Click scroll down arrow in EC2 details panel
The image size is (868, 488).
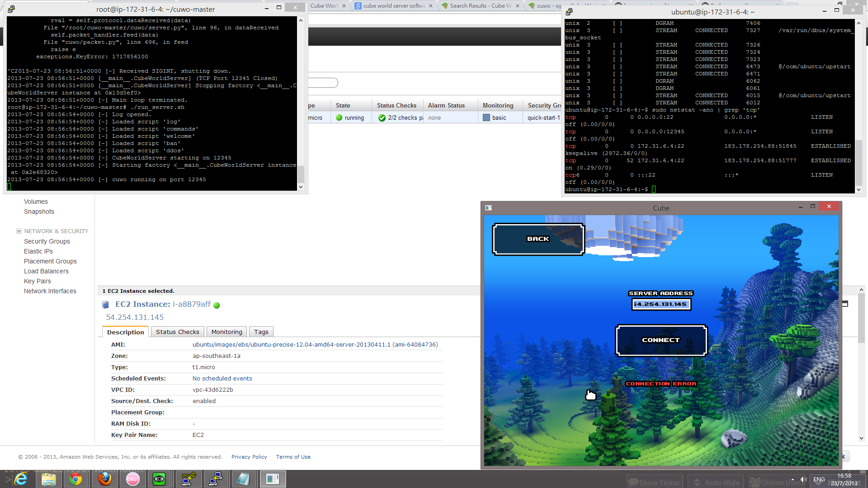click(x=861, y=438)
